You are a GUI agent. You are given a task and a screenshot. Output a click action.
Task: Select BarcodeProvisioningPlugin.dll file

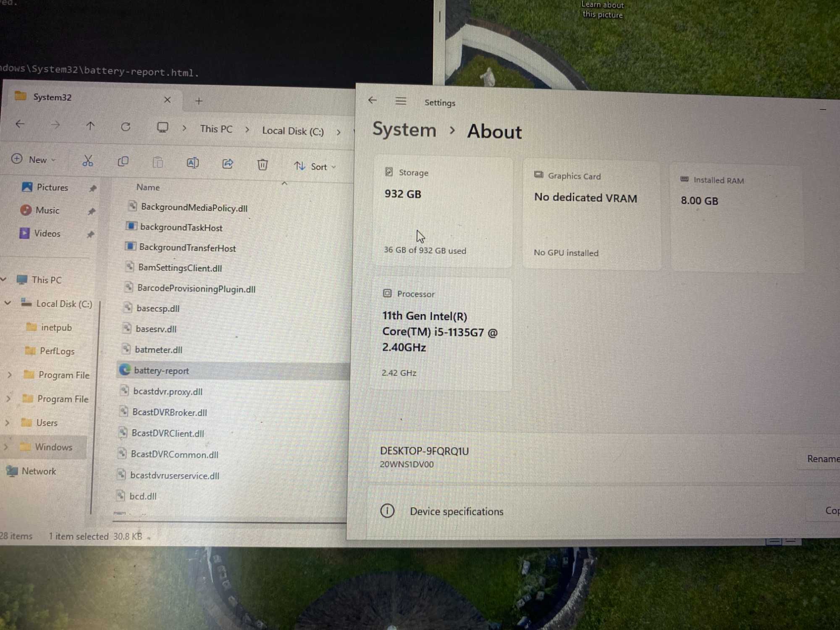click(x=196, y=289)
